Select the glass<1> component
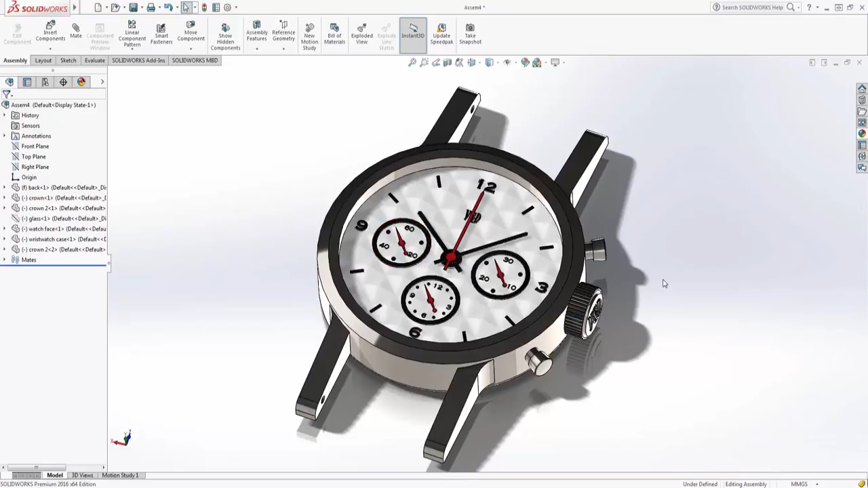Image resolution: width=868 pixels, height=488 pixels. pyautogui.click(x=59, y=218)
